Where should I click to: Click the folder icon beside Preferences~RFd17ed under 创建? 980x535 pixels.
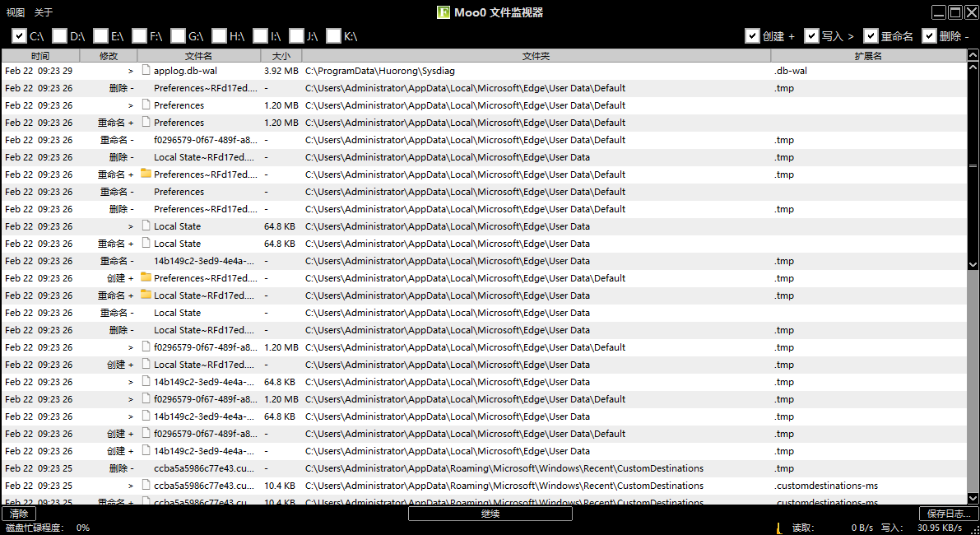pos(146,278)
